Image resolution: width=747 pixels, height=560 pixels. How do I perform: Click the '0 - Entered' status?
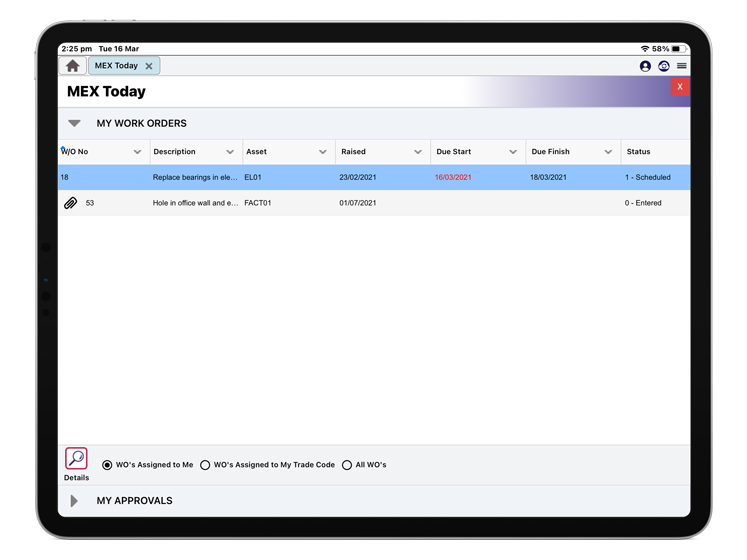pyautogui.click(x=643, y=203)
